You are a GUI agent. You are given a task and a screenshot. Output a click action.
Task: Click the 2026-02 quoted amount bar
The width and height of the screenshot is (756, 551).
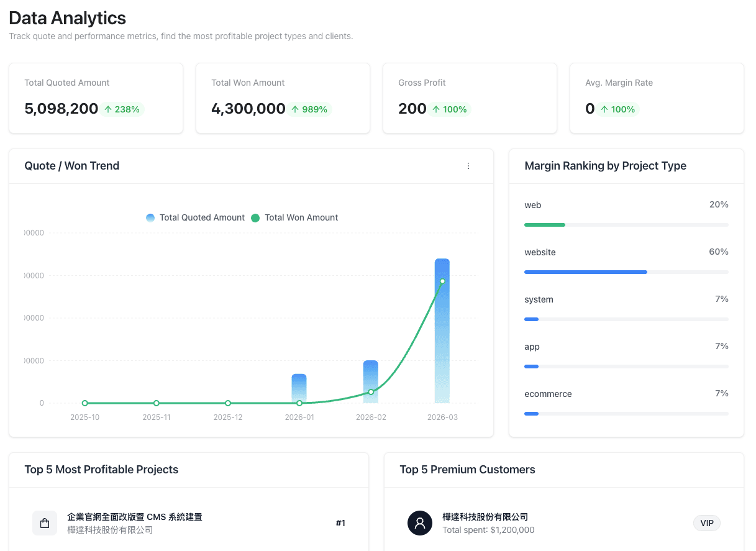tap(371, 382)
